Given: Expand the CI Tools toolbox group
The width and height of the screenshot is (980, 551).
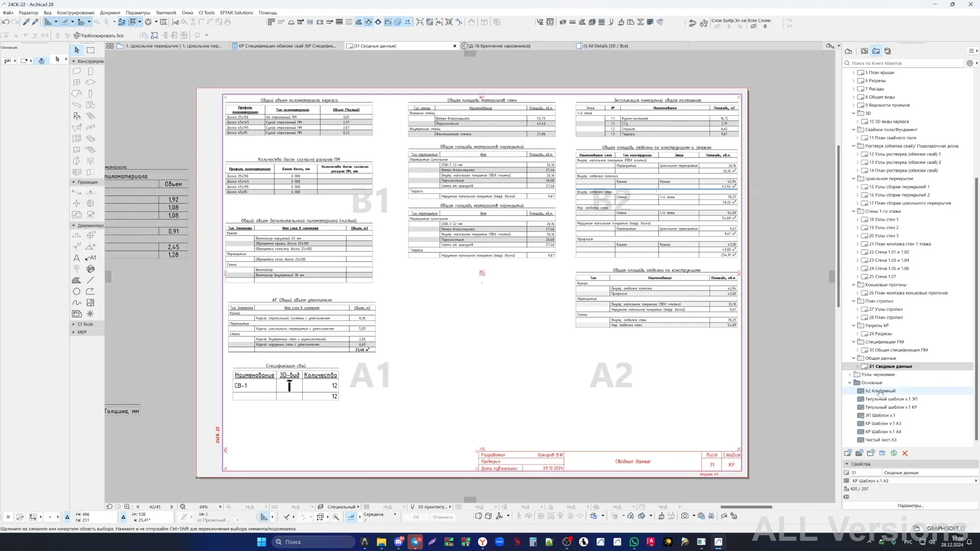Looking at the screenshot, I should tap(73, 324).
